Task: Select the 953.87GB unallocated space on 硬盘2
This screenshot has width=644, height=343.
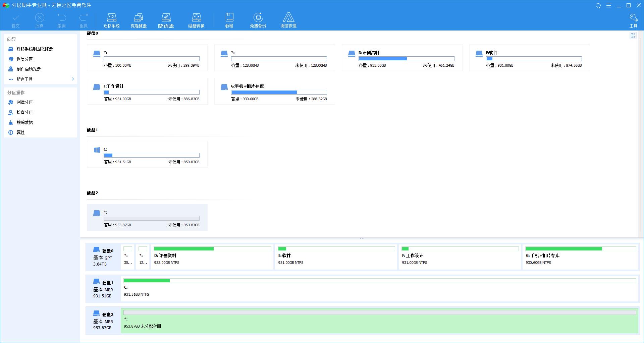Action: 379,321
